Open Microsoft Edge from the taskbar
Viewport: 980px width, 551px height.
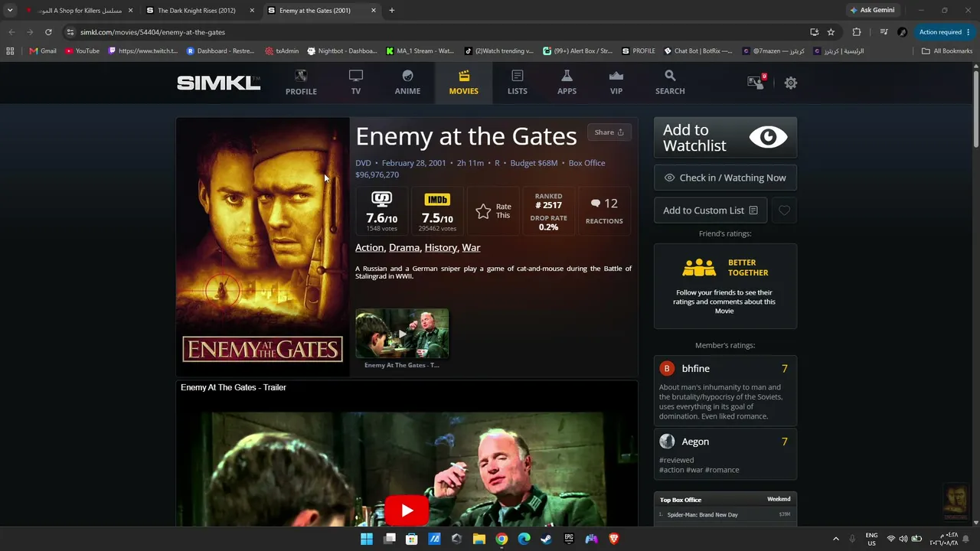(x=524, y=539)
